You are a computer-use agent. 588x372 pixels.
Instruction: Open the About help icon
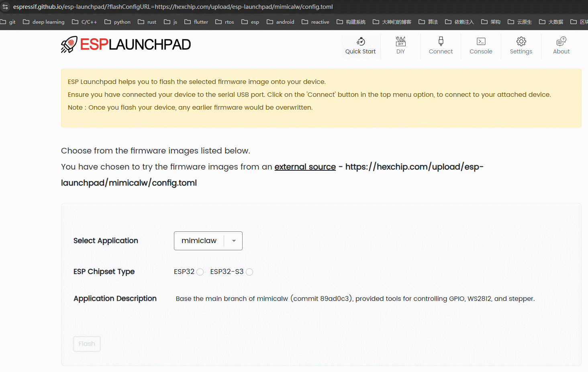click(561, 41)
